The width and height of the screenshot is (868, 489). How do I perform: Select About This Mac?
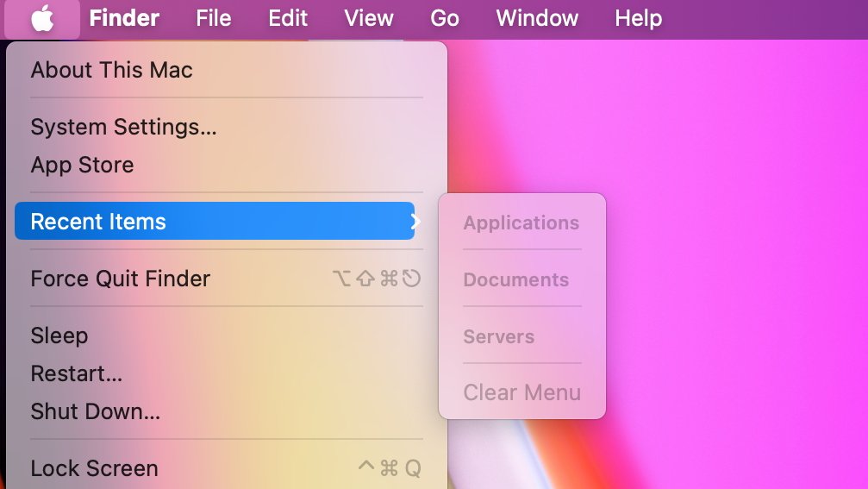[x=112, y=70]
